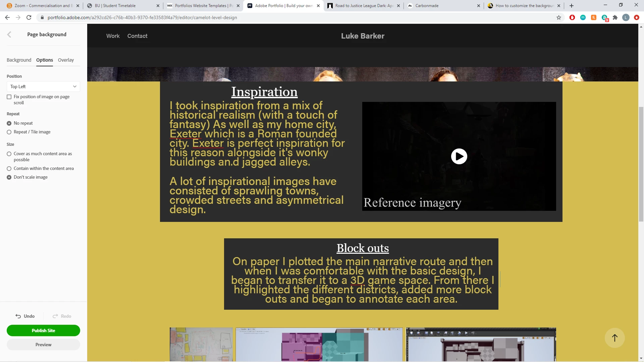Open the Contact navigation link
The height and width of the screenshot is (362, 644).
[x=137, y=36]
